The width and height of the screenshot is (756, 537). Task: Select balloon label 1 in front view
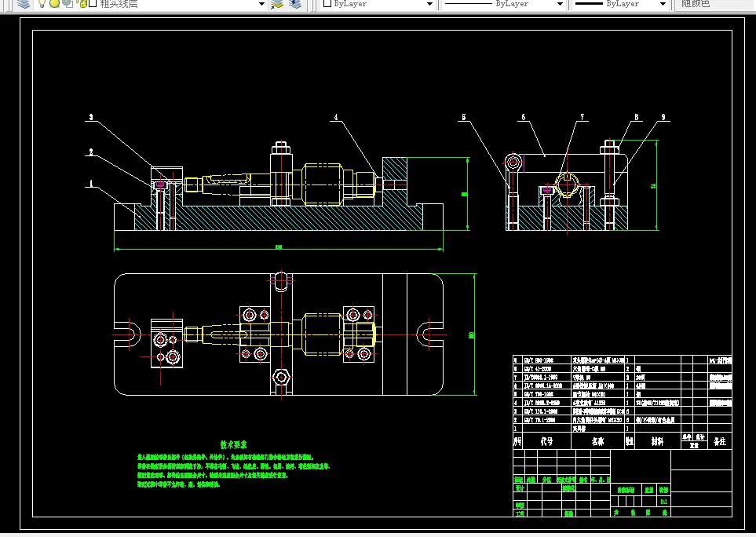[x=91, y=183]
